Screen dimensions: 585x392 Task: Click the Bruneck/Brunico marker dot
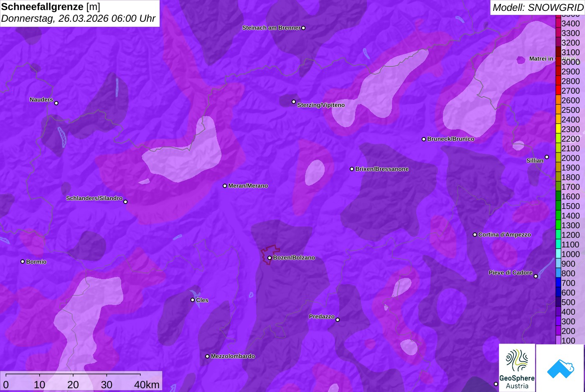click(x=424, y=139)
